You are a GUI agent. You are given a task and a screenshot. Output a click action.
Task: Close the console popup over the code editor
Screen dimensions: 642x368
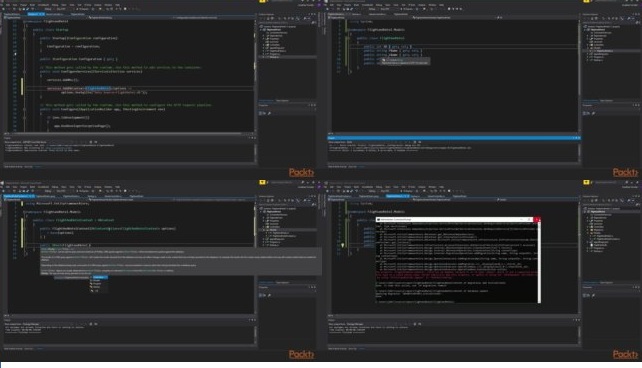click(537, 220)
